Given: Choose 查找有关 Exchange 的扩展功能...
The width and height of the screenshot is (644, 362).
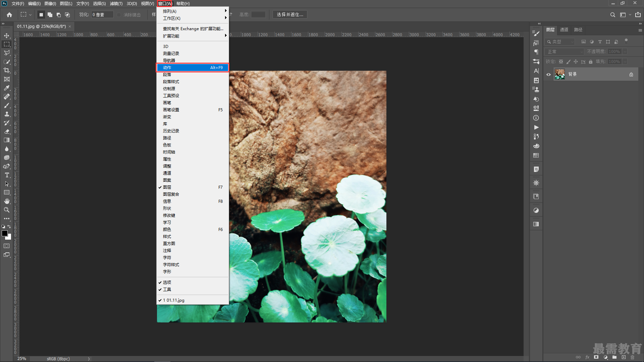Looking at the screenshot, I should coord(193,29).
